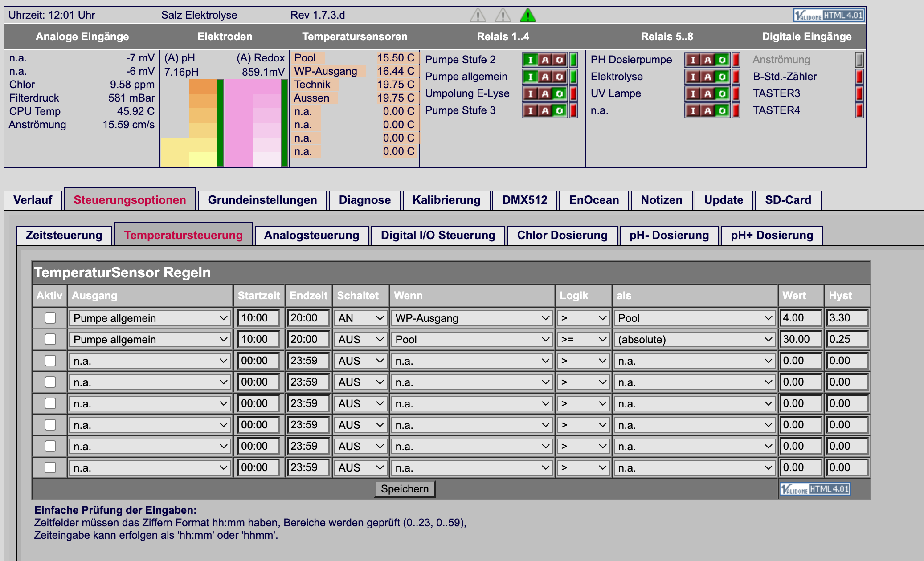Set Pumpe Stufe 3 relay to O
Screen dimensions: 924x561
click(x=560, y=110)
